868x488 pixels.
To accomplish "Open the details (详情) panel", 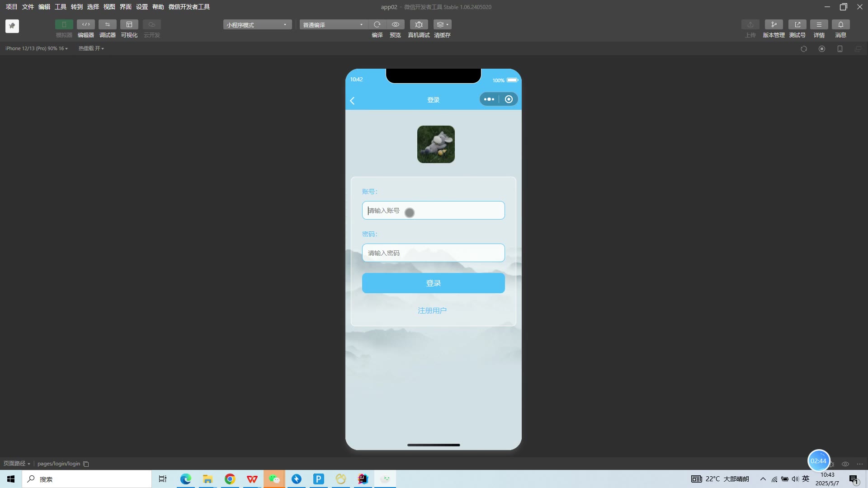I will pos(819,24).
